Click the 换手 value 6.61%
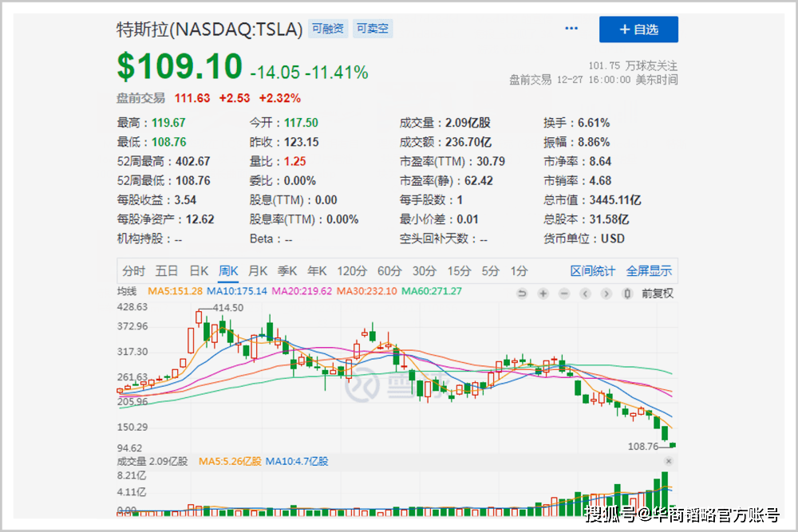 [594, 123]
